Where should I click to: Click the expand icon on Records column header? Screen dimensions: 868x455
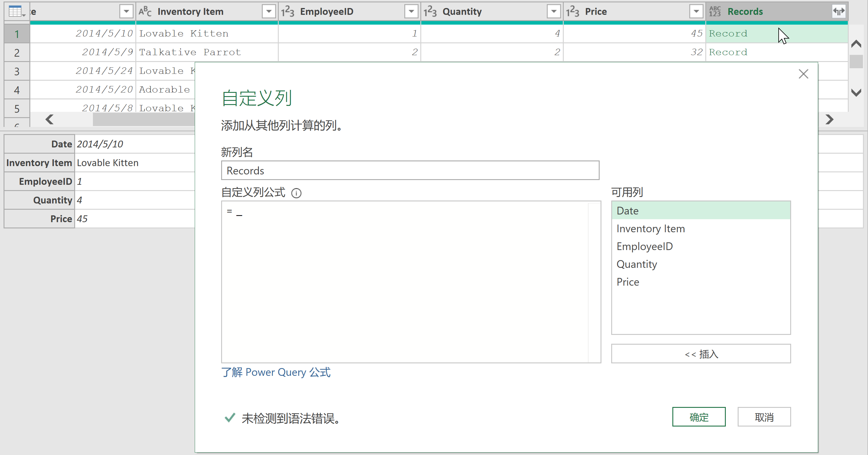click(838, 12)
